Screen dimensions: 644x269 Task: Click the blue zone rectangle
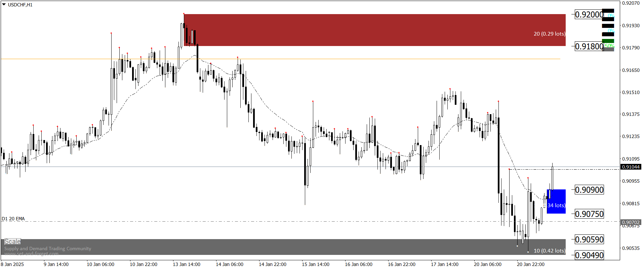(556, 201)
